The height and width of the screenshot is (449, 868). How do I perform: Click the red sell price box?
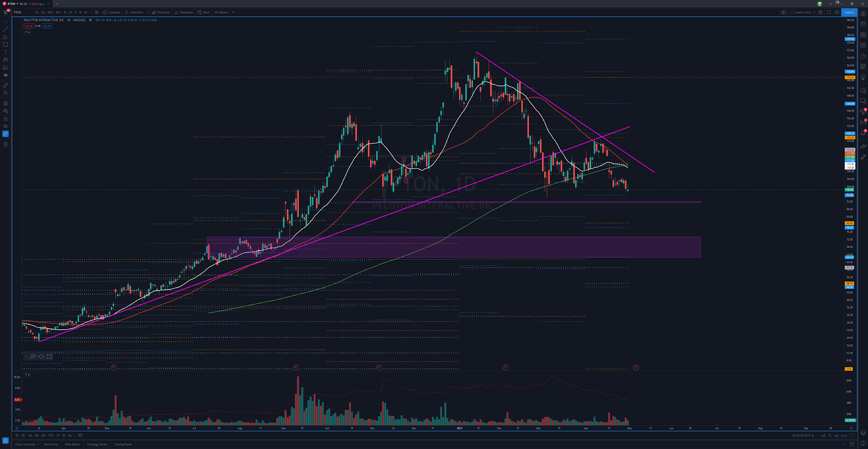(29, 26)
